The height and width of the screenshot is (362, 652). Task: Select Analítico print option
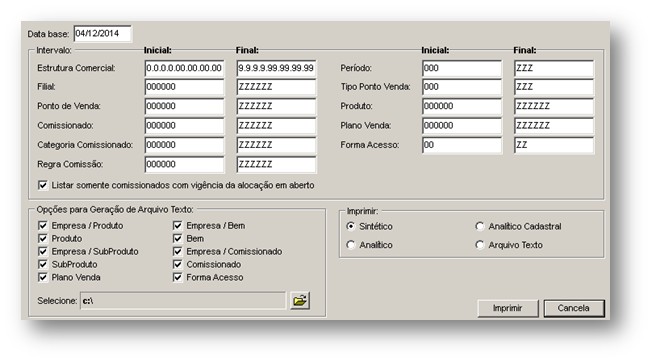(x=351, y=245)
